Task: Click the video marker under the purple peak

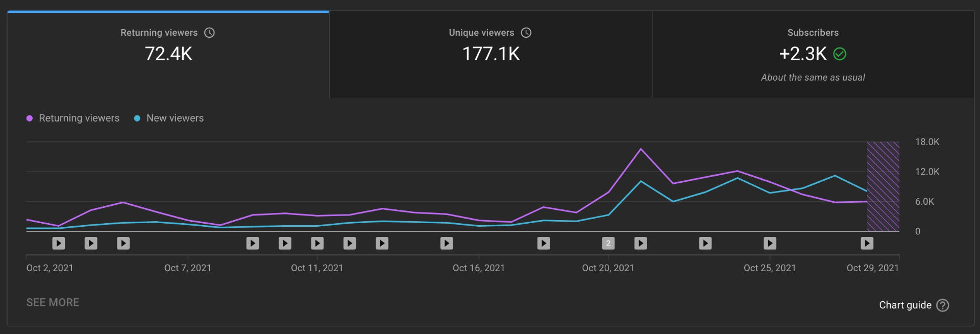Action: (641, 244)
